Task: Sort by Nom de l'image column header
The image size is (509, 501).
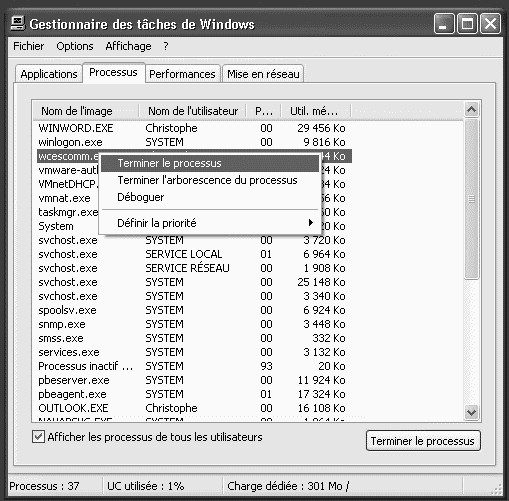Action: (x=86, y=111)
